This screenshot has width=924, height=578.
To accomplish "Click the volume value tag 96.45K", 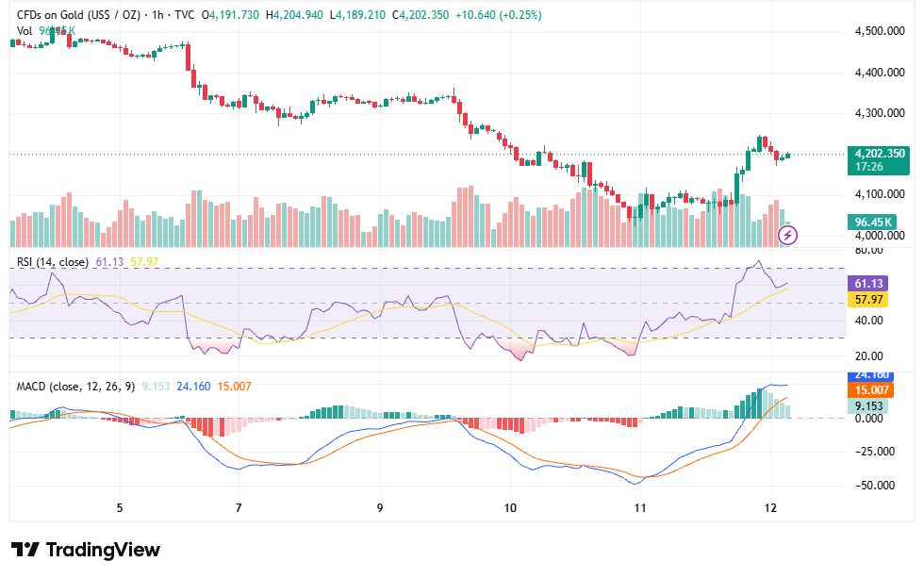I will (871, 223).
